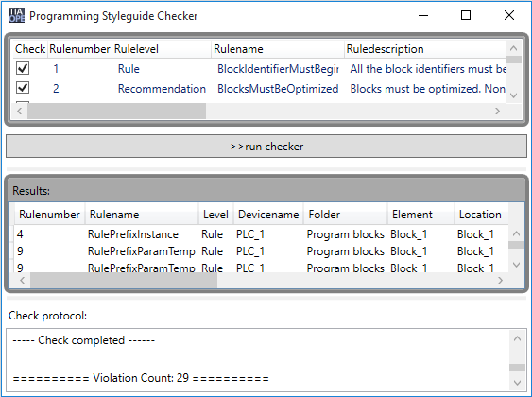Screen dimensions: 532x397
Task: Maximize the Programming Styleguide Checker window
Action: 466,16
